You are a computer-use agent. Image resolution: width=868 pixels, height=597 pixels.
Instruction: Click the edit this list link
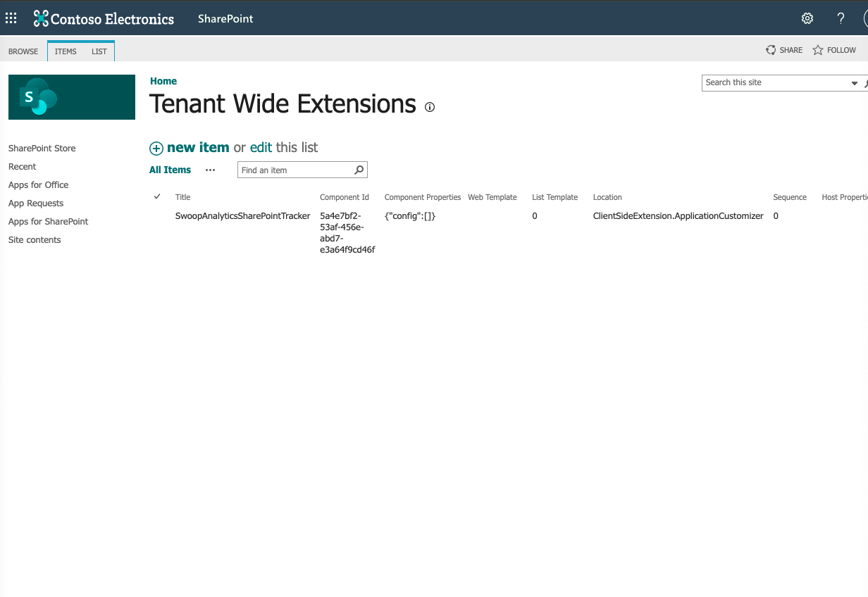point(261,147)
